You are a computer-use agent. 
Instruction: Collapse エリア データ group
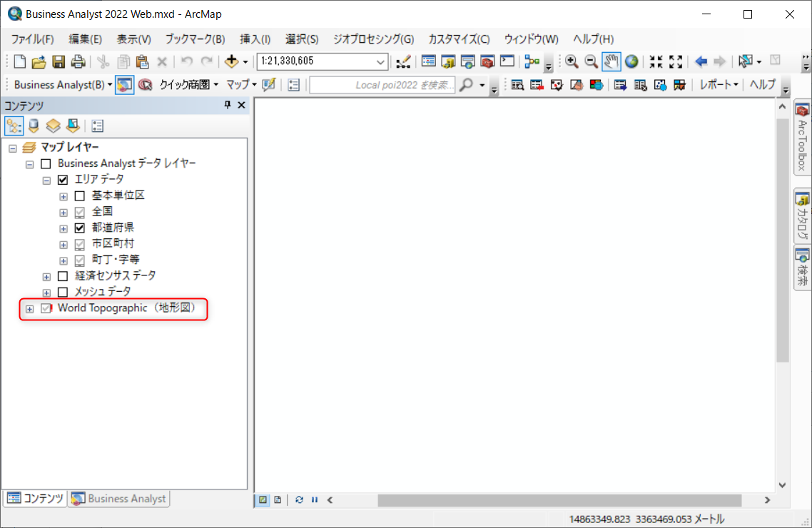click(46, 181)
